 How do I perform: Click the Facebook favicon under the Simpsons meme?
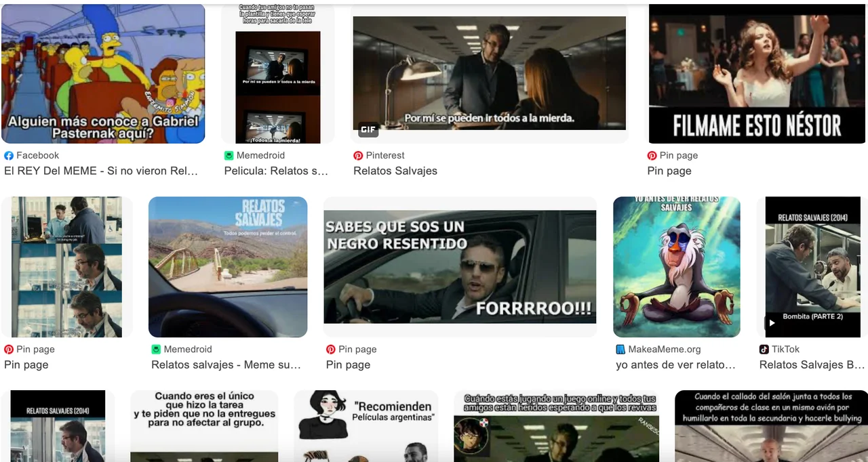[9, 156]
